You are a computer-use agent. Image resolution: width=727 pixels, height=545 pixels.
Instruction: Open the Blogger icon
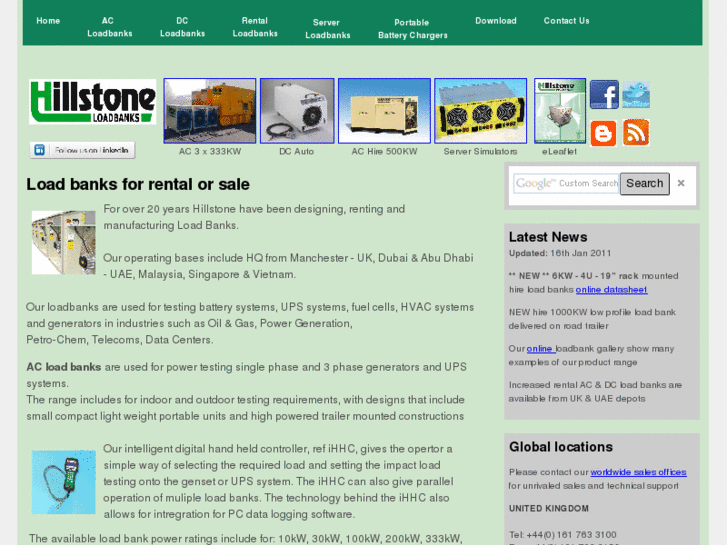click(x=603, y=133)
